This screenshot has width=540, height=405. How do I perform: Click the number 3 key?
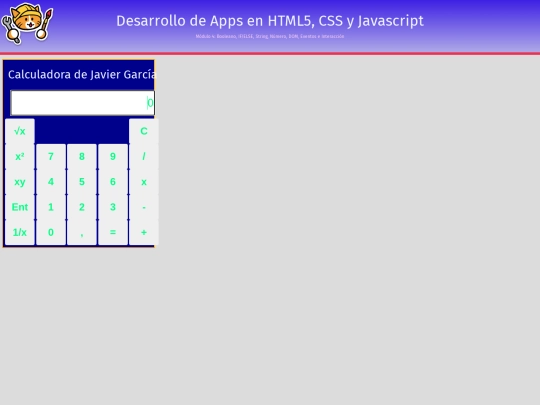click(113, 207)
